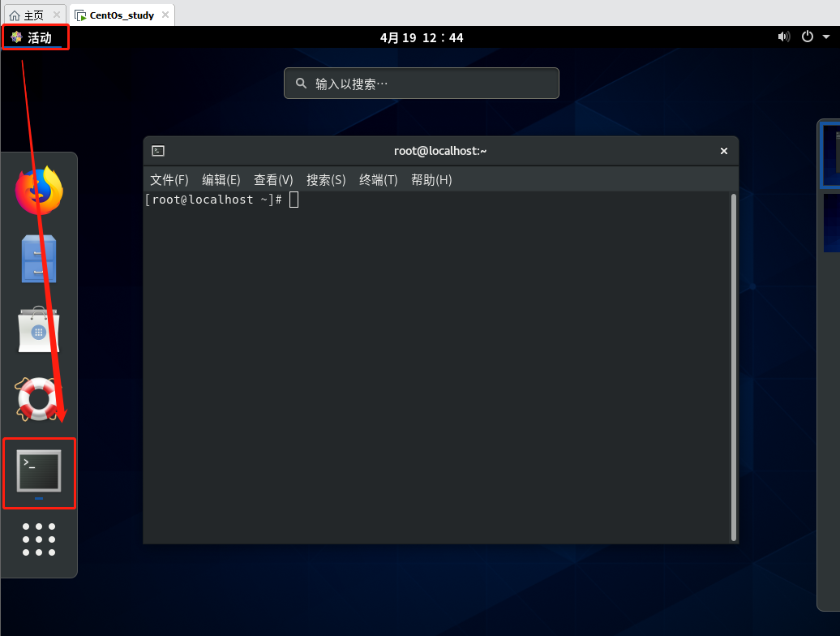
Task: Open the clock date menu
Action: pyautogui.click(x=422, y=37)
